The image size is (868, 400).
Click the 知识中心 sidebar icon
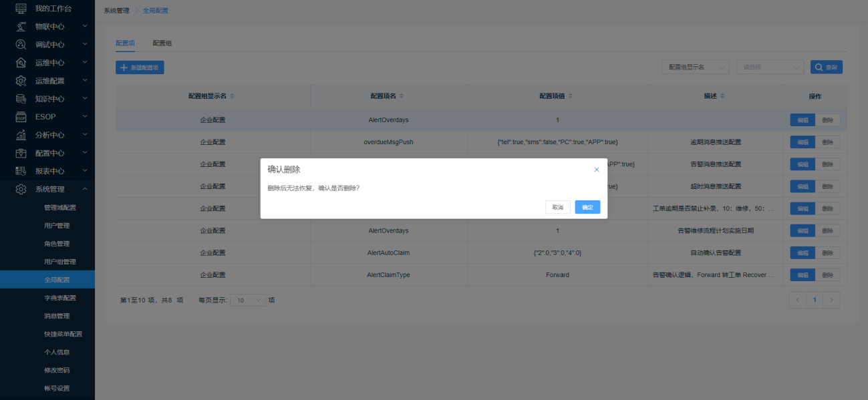click(21, 99)
